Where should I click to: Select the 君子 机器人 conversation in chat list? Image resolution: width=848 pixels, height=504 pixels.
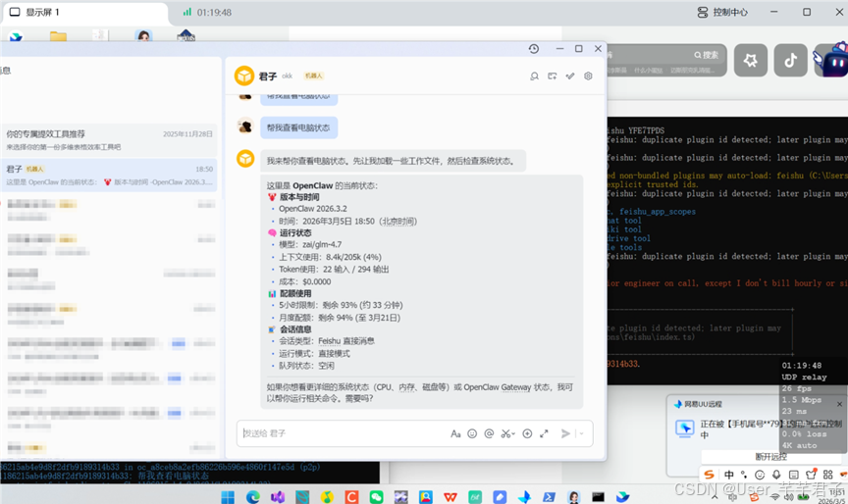[109, 175]
